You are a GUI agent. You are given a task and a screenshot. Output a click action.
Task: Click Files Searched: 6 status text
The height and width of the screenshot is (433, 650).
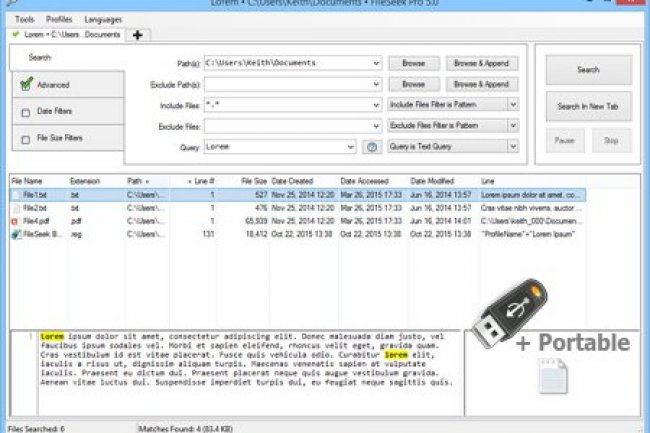pyautogui.click(x=36, y=429)
